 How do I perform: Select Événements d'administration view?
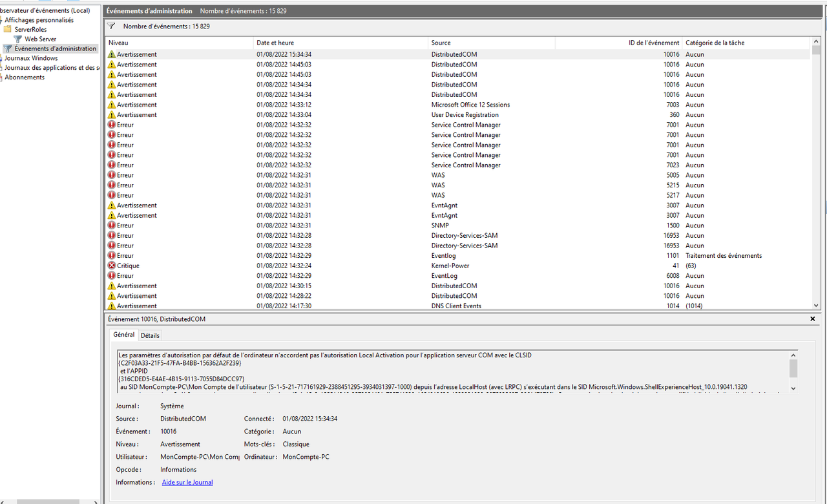click(x=56, y=49)
